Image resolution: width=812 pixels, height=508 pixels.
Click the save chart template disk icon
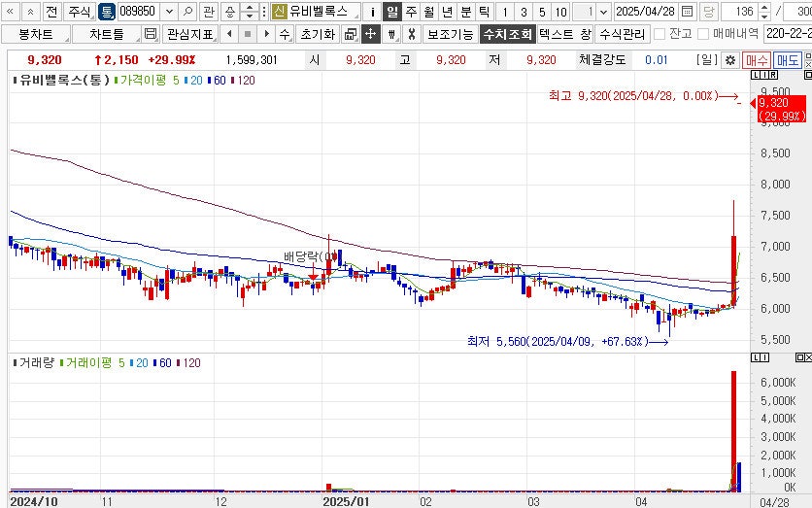[150, 34]
